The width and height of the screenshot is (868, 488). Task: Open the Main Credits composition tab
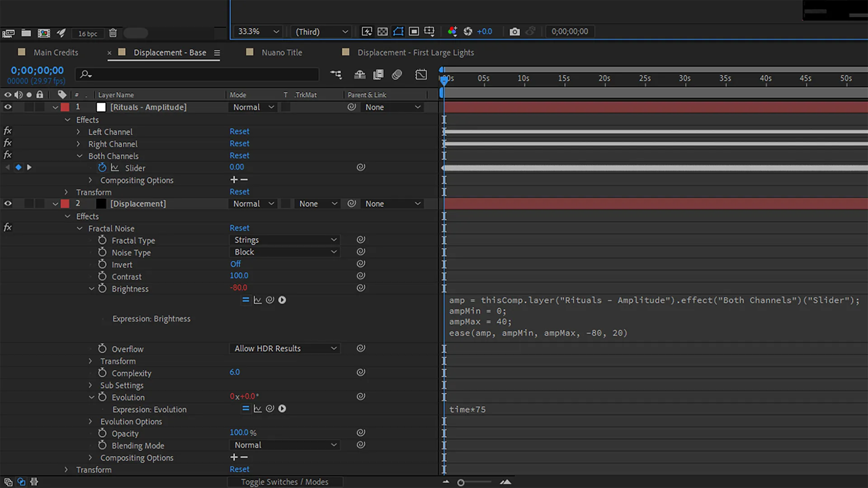tap(56, 52)
